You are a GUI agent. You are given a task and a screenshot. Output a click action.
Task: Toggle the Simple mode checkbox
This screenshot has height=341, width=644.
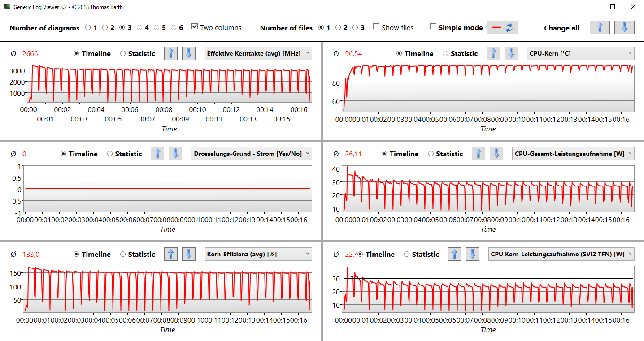click(x=433, y=27)
